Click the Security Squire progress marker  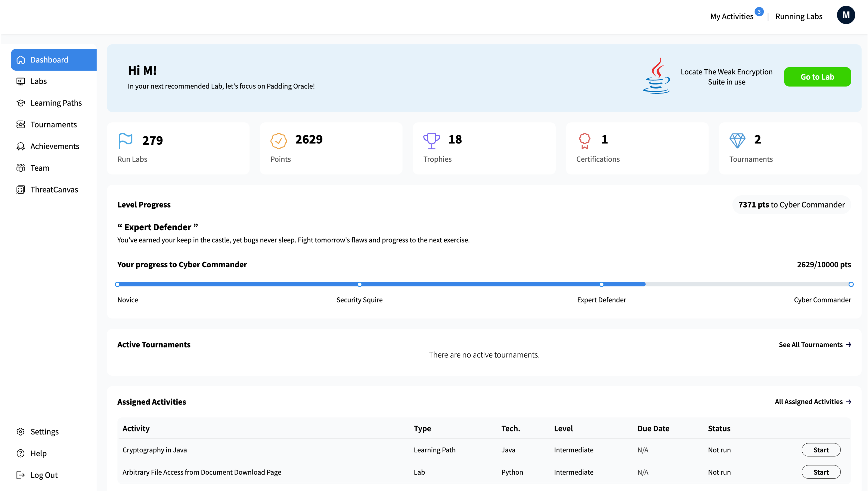360,285
